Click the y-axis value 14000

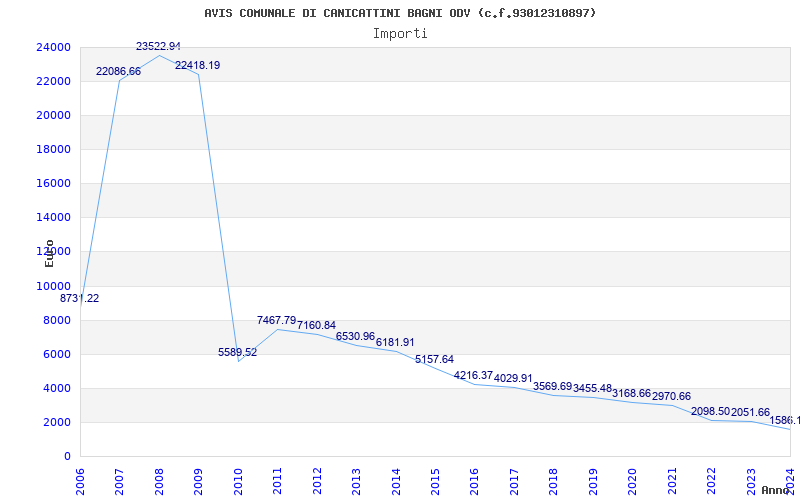(x=53, y=217)
